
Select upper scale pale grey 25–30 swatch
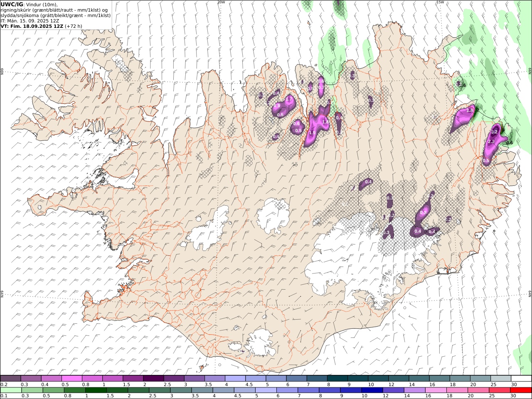(x=501, y=379)
